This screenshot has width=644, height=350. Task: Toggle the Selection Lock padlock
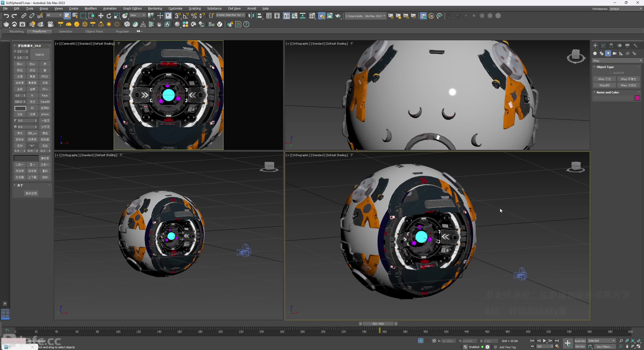coord(427,341)
